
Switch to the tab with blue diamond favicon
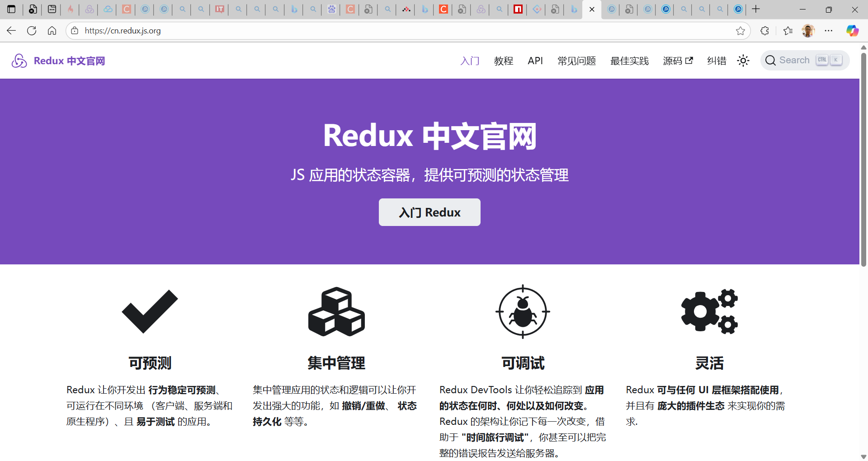[537, 9]
